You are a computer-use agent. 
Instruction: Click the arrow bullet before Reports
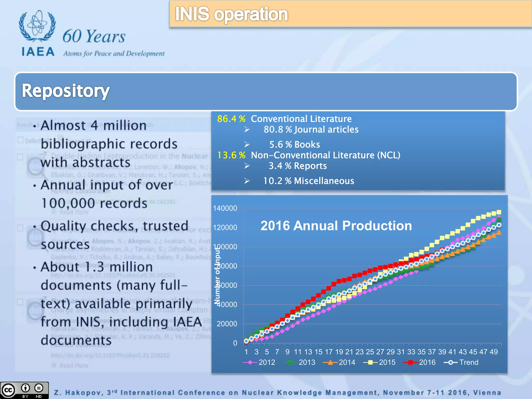click(247, 166)
